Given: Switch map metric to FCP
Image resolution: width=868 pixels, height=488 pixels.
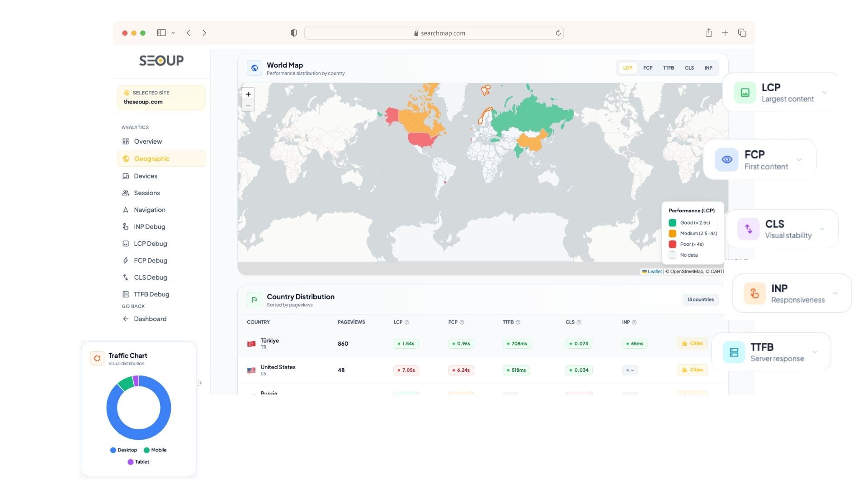Looking at the screenshot, I should point(647,68).
